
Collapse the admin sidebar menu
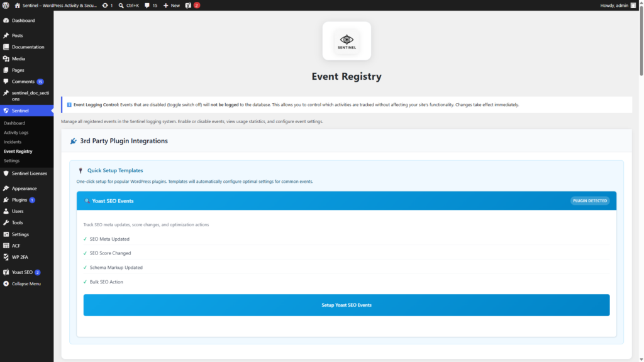26,283
